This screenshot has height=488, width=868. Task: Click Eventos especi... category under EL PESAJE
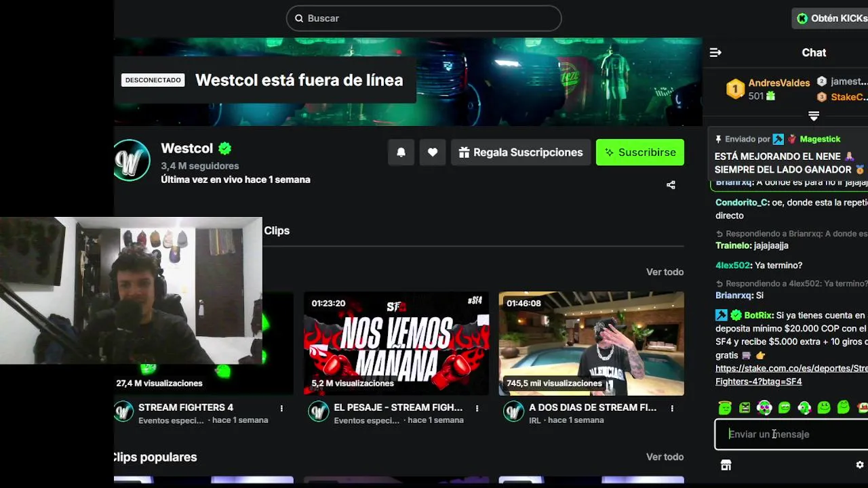pyautogui.click(x=366, y=420)
